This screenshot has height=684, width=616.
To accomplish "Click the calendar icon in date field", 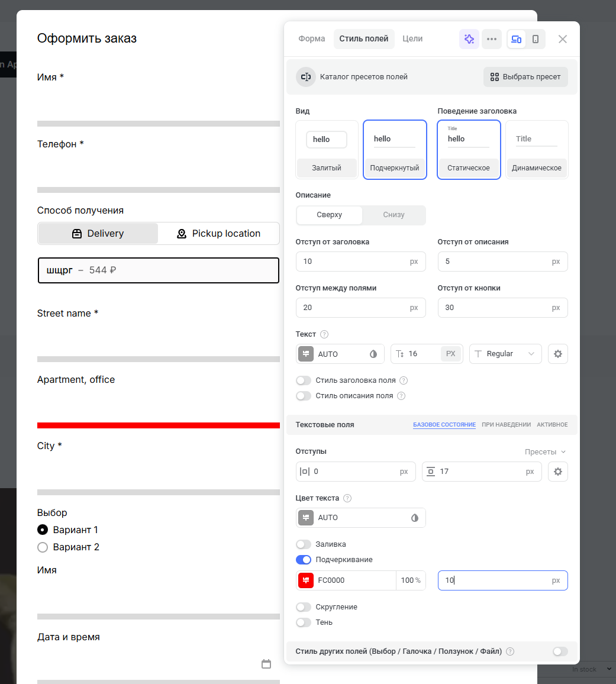I will [266, 664].
